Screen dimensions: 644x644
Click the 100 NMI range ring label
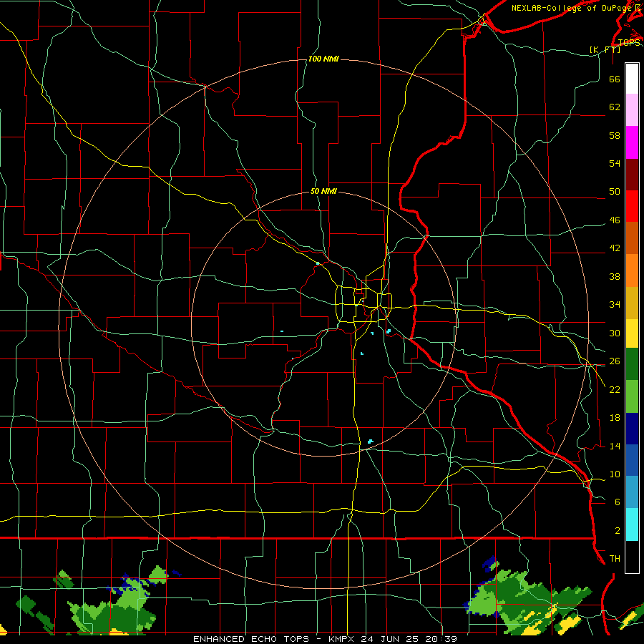[x=323, y=59]
